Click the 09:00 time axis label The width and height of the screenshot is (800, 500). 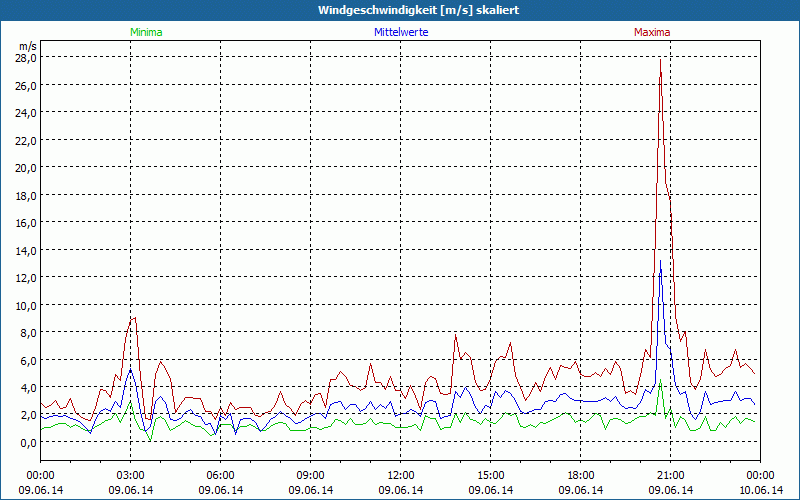click(311, 475)
